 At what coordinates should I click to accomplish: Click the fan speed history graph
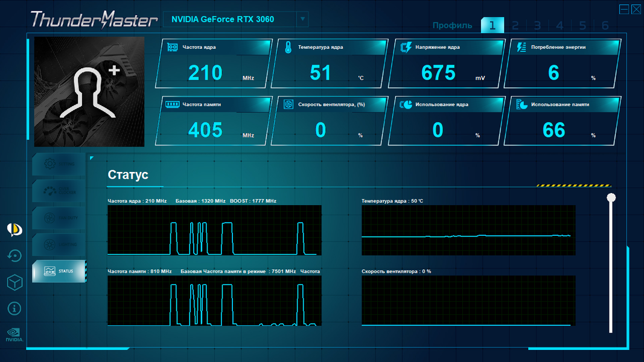click(468, 301)
